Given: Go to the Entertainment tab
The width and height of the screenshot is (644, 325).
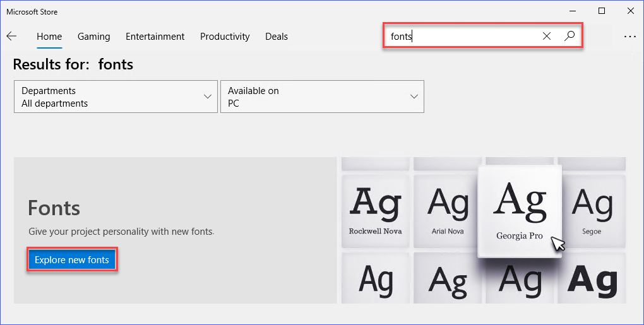Looking at the screenshot, I should point(155,37).
